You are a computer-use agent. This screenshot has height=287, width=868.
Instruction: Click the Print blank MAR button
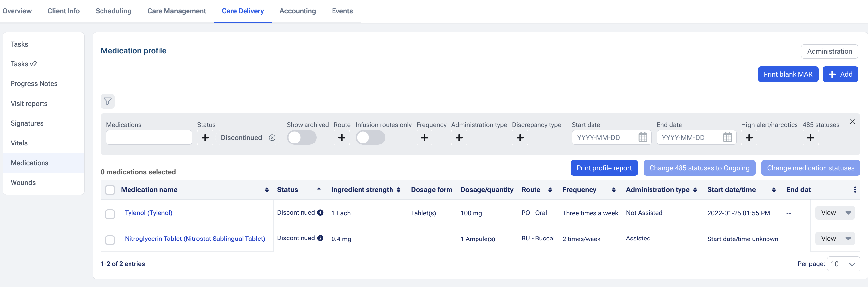[x=788, y=74]
